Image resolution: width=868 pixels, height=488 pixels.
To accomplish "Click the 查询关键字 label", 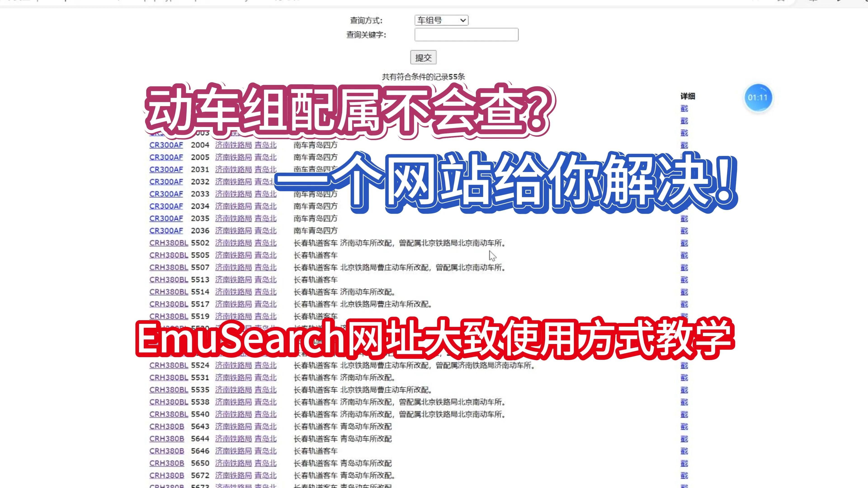I will tap(366, 35).
